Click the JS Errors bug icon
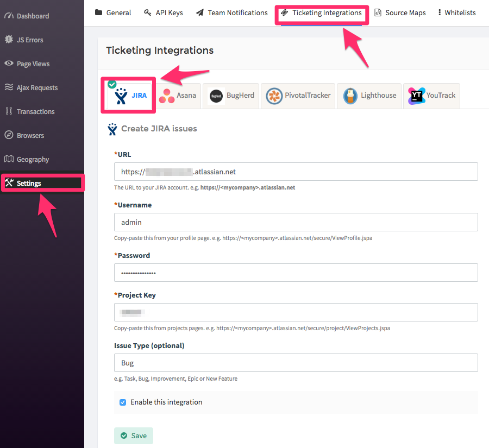Image resolution: width=489 pixels, height=448 pixels. [x=9, y=39]
